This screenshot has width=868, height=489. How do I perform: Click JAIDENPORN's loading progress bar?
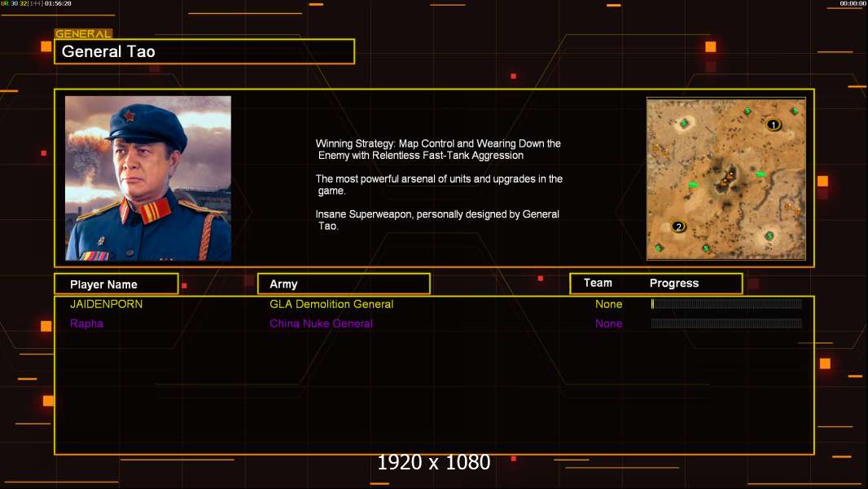[x=726, y=303]
